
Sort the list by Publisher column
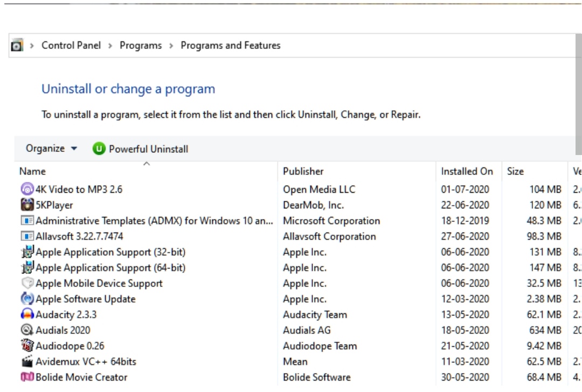tap(303, 171)
